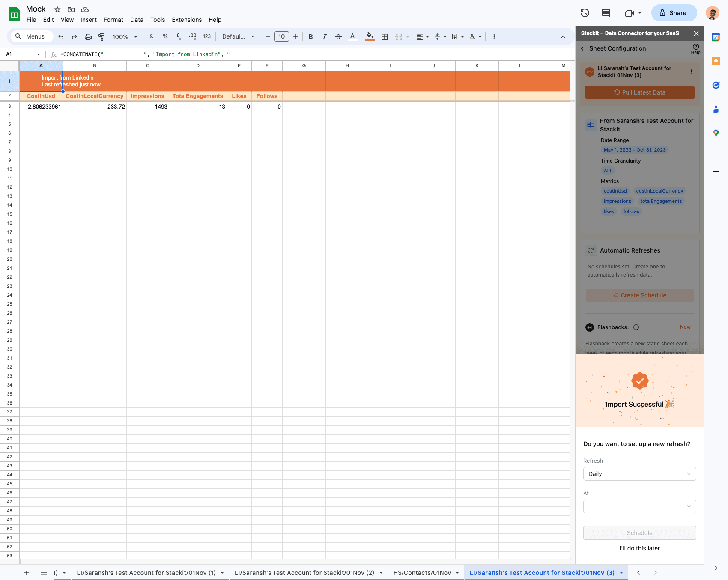
Task: View cloud save status icon
Action: (x=85, y=9)
